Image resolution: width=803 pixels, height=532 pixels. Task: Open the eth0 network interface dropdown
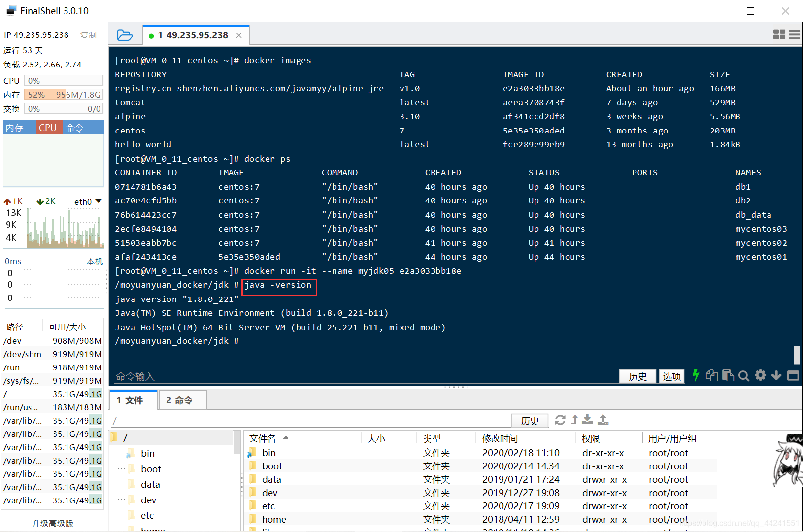pyautogui.click(x=88, y=201)
